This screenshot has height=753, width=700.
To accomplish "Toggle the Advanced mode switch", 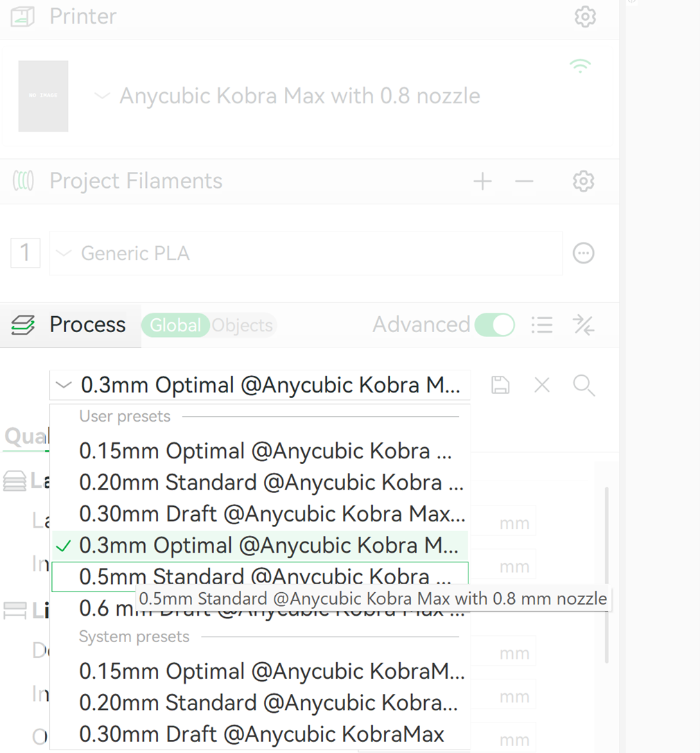I will click(x=495, y=324).
